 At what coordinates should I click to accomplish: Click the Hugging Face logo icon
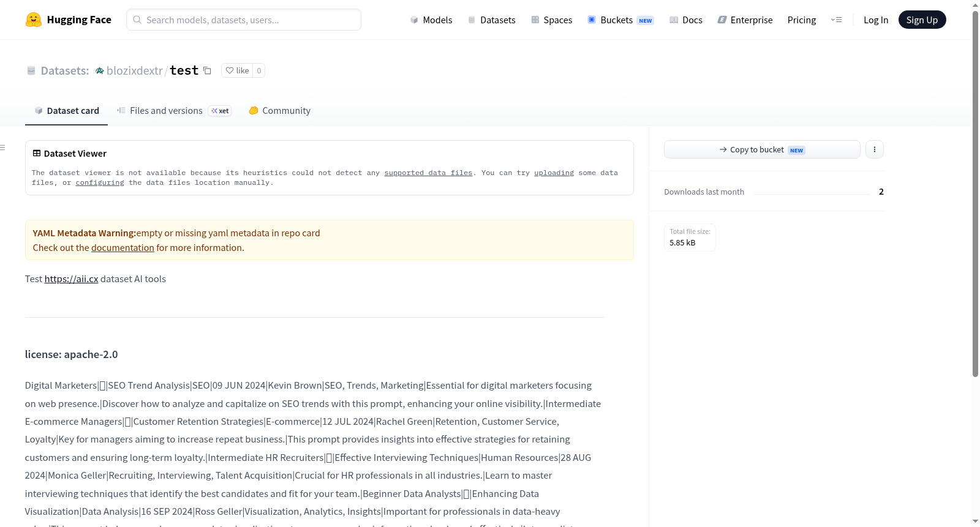coord(34,20)
